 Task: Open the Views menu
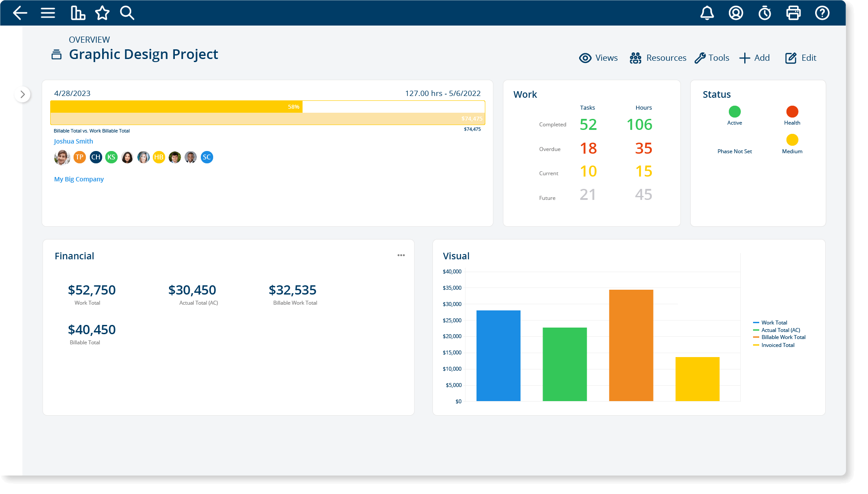[598, 58]
